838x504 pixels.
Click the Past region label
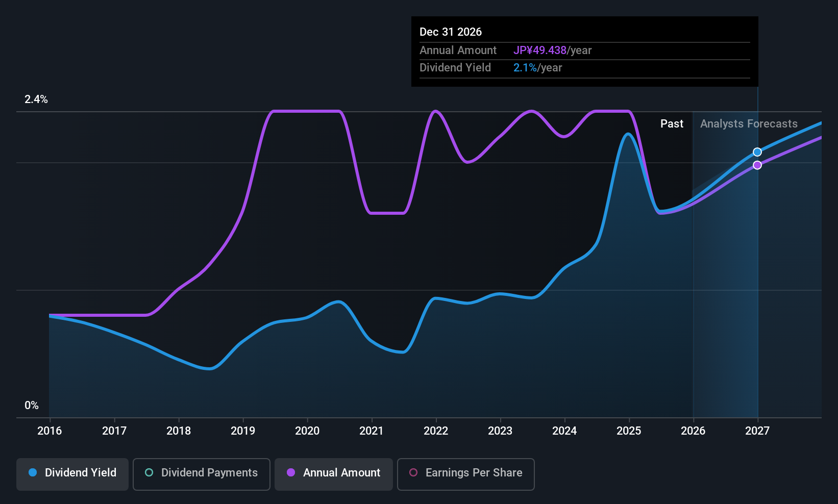tap(672, 124)
